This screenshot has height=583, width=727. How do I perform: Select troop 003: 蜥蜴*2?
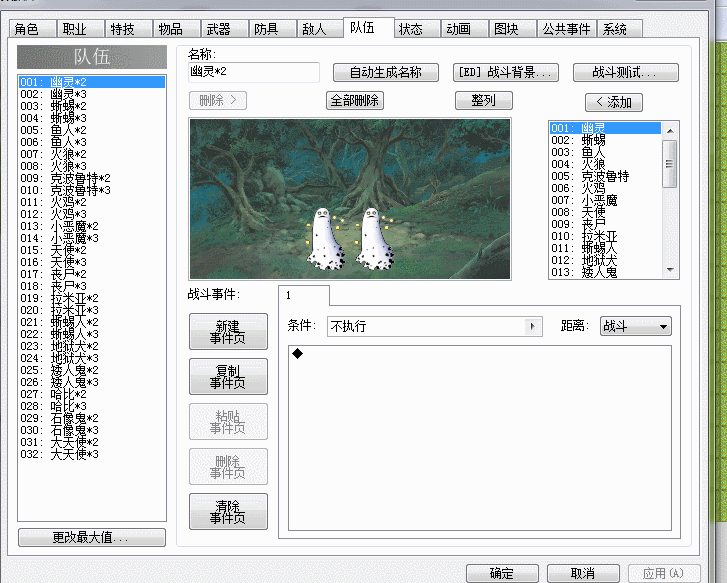pyautogui.click(x=92, y=106)
